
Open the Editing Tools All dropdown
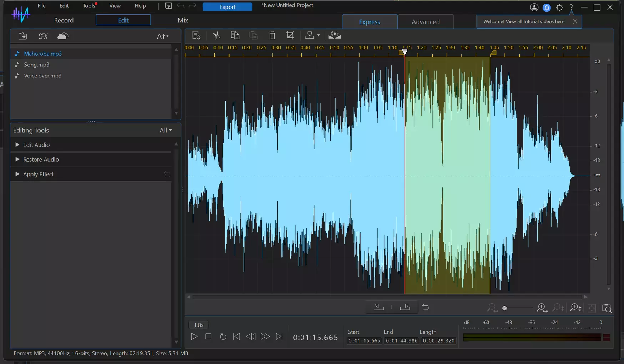click(166, 130)
